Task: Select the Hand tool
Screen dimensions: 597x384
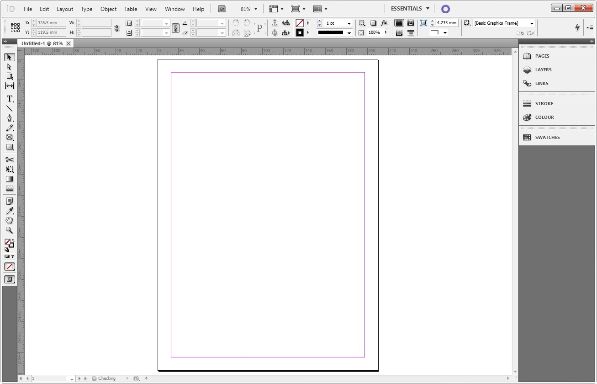Action: 9,220
